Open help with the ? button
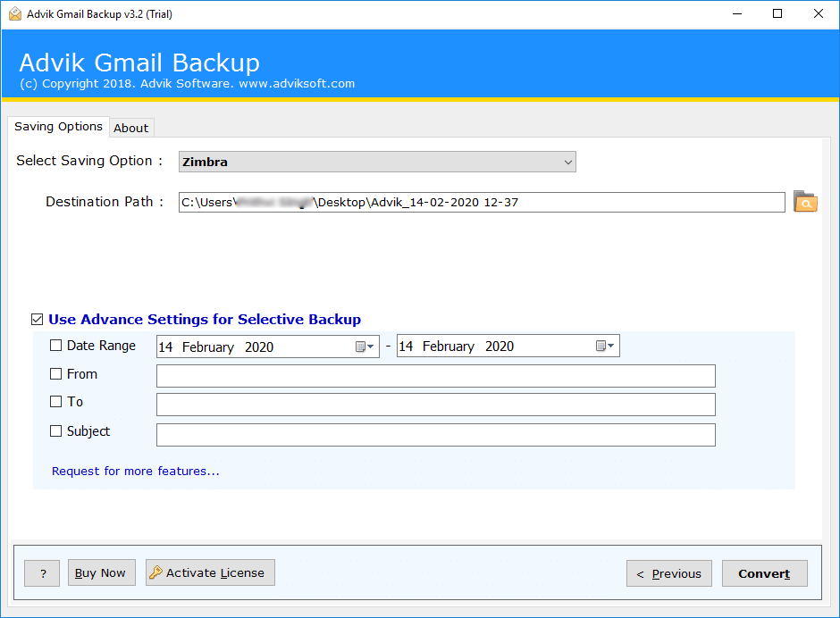Screen dimensions: 840x618 [42, 573]
